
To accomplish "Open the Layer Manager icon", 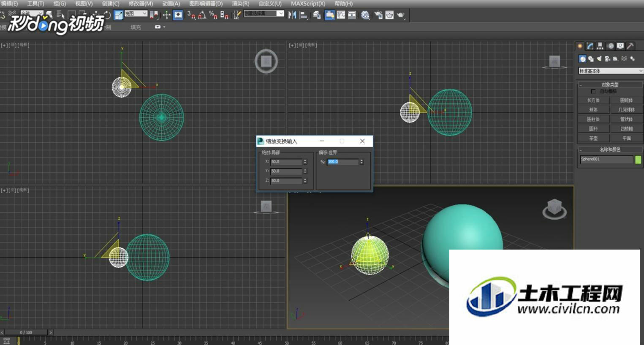I will [317, 15].
